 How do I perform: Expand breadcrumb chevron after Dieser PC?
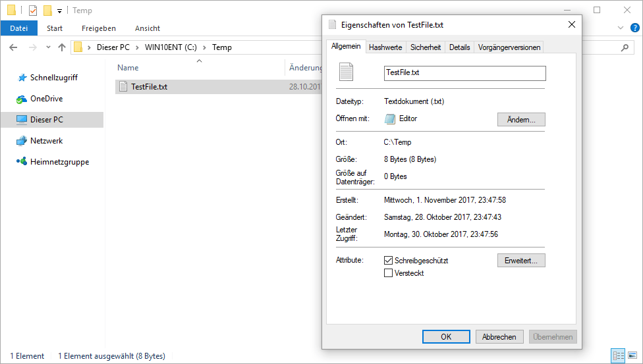137,47
